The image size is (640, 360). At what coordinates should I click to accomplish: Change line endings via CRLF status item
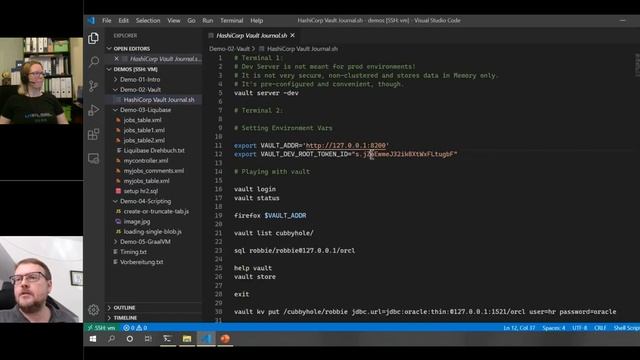[600, 328]
